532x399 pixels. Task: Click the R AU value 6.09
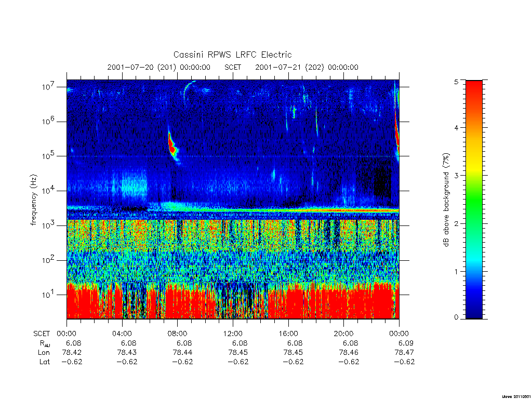[406, 343]
